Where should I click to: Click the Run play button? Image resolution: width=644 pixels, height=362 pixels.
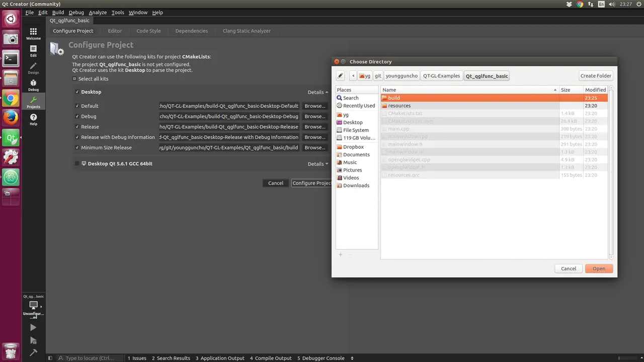(33, 327)
